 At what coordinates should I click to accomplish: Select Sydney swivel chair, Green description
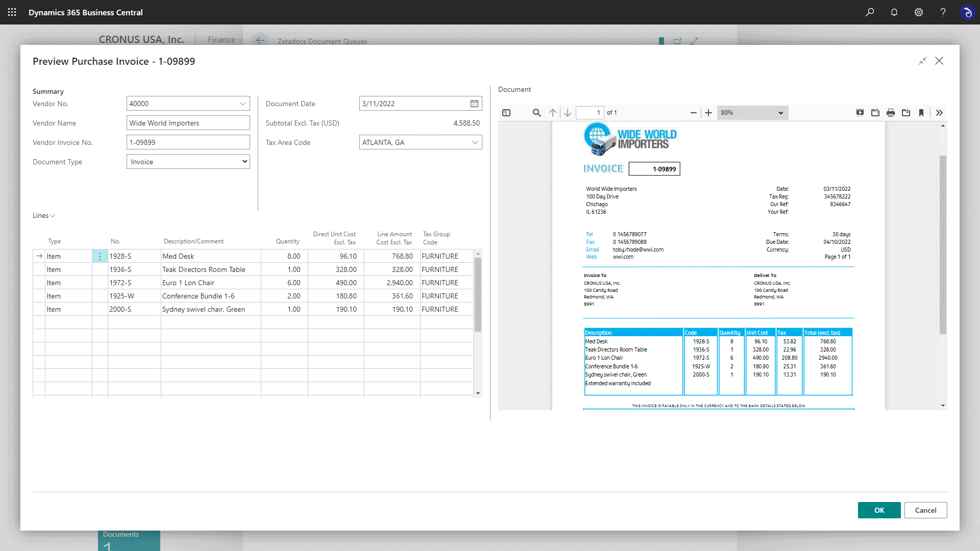(x=211, y=309)
